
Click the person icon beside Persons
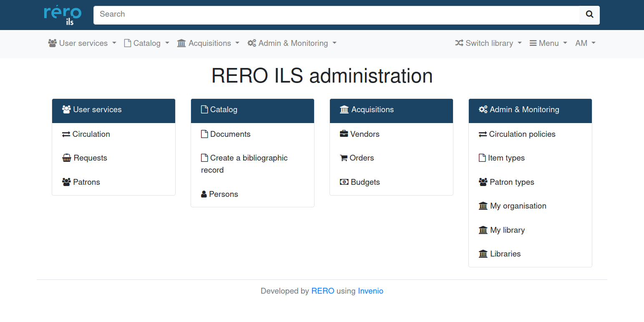click(x=204, y=194)
